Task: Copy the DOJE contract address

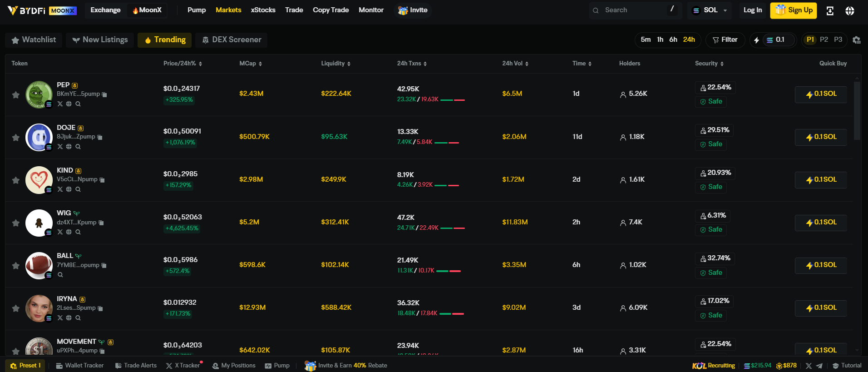Action: (100, 137)
